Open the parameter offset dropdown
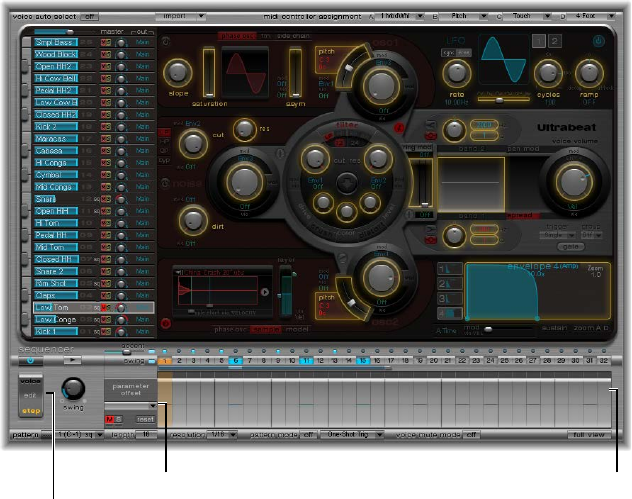Screen dimensions: 632x499 131,405
